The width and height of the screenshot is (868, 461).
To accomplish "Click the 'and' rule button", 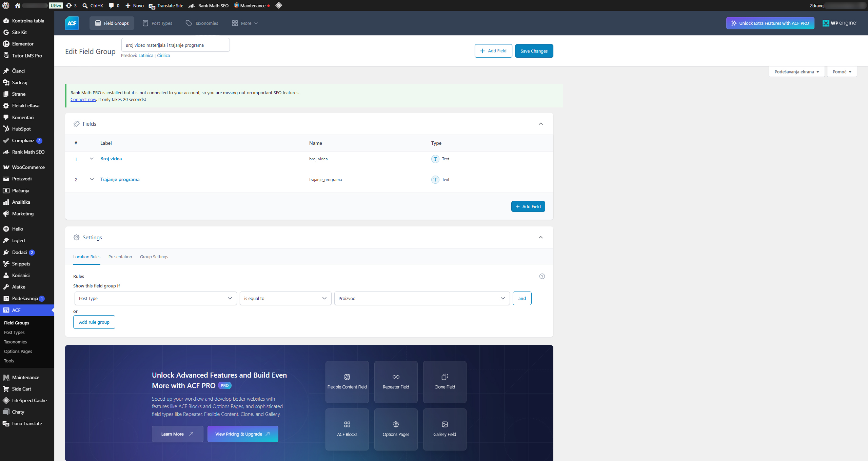I will click(522, 298).
